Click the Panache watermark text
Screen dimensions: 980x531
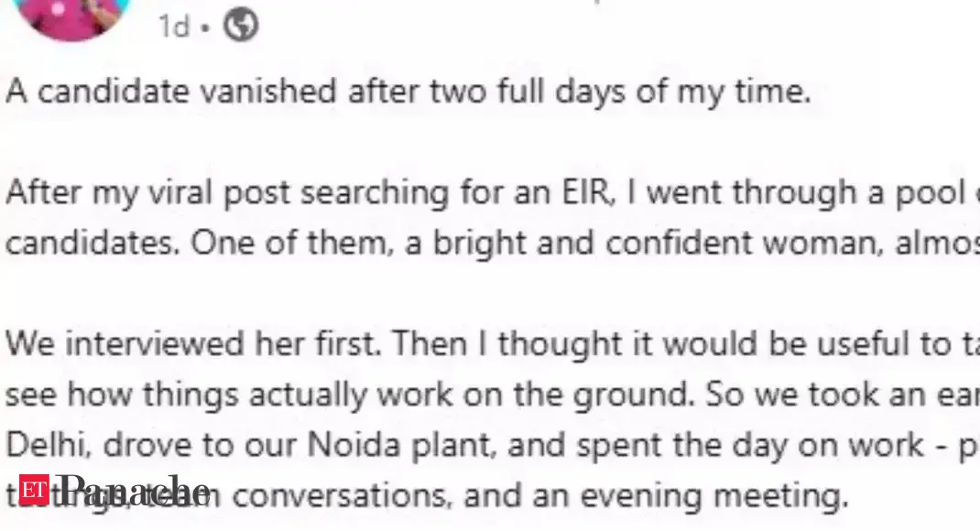pos(133,490)
